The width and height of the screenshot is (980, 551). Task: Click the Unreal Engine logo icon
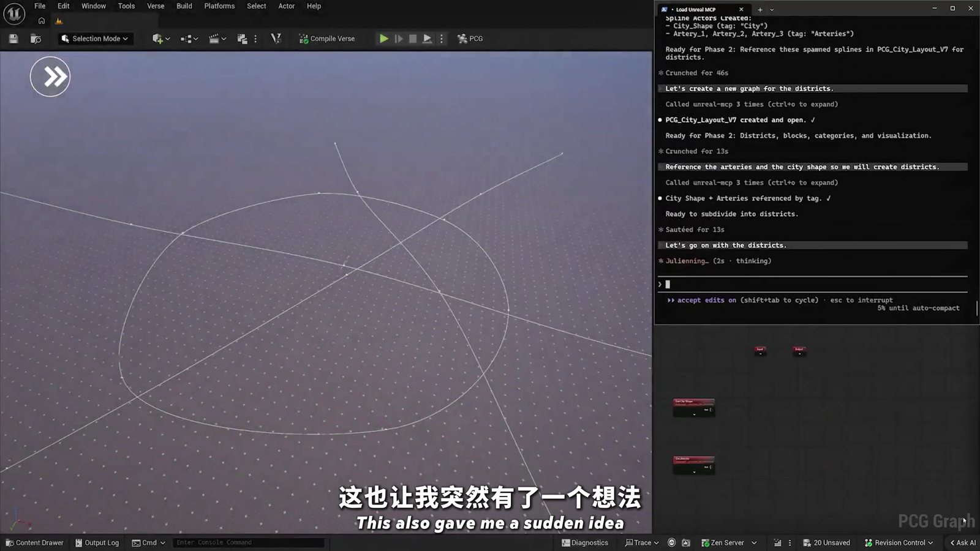tap(14, 13)
